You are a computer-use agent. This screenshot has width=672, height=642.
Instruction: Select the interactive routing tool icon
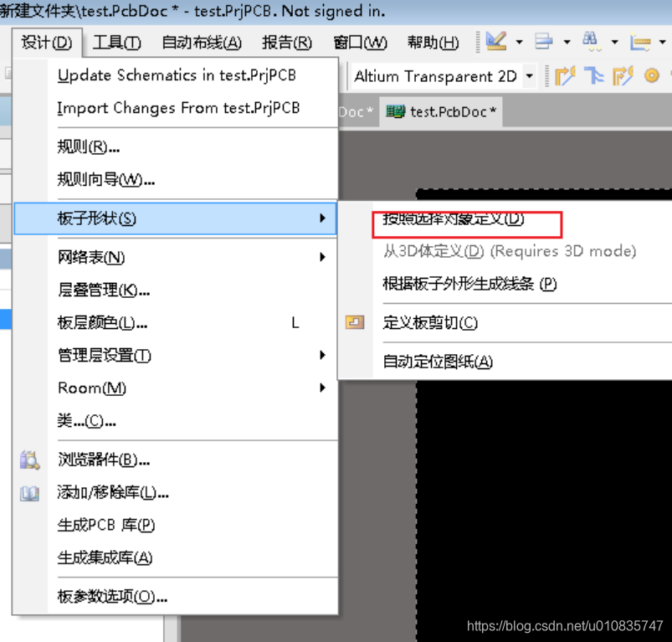pyautogui.click(x=566, y=76)
